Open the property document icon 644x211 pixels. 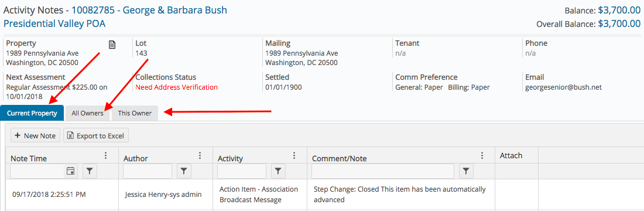point(112,45)
